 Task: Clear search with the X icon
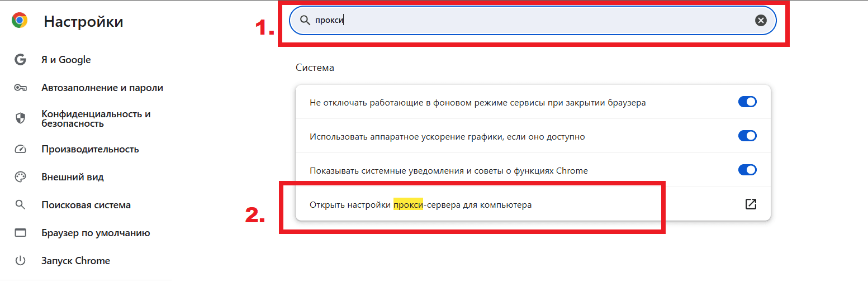coord(761,21)
